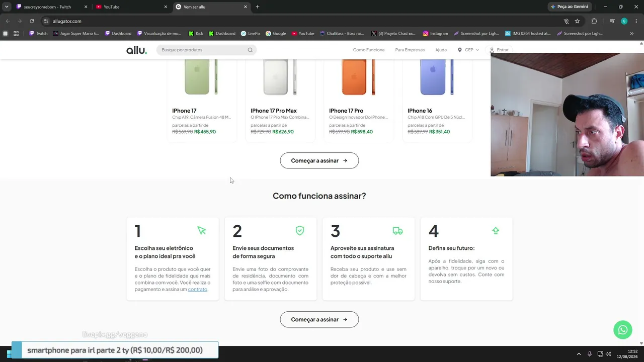The height and width of the screenshot is (362, 644).
Task: Close the YouTube tab
Action: click(x=166, y=7)
